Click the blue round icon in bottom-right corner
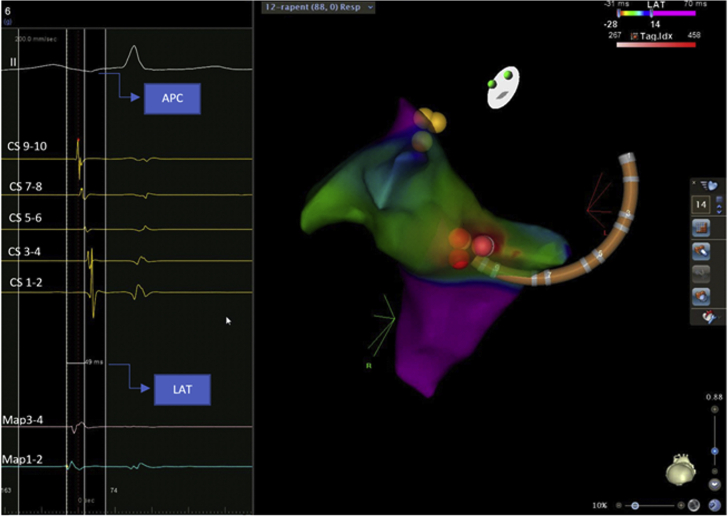728x516 pixels. coord(714,505)
